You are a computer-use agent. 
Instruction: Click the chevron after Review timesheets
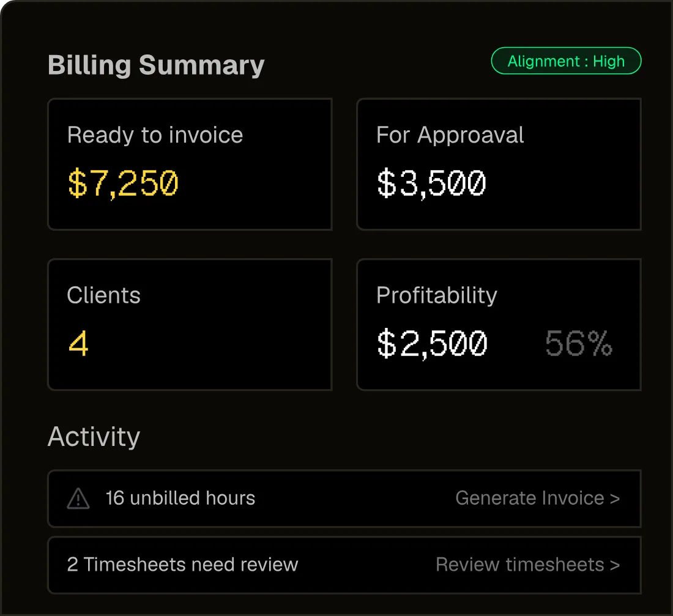615,565
